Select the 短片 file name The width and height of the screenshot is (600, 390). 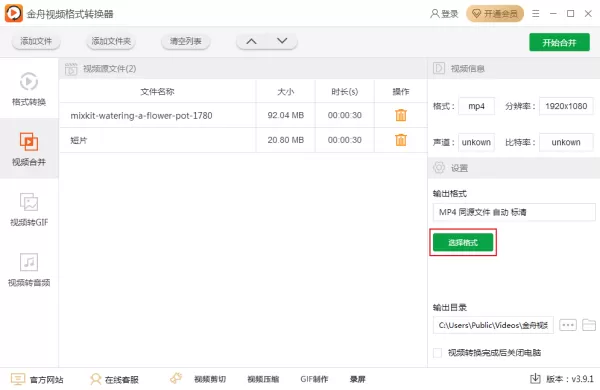tap(78, 140)
